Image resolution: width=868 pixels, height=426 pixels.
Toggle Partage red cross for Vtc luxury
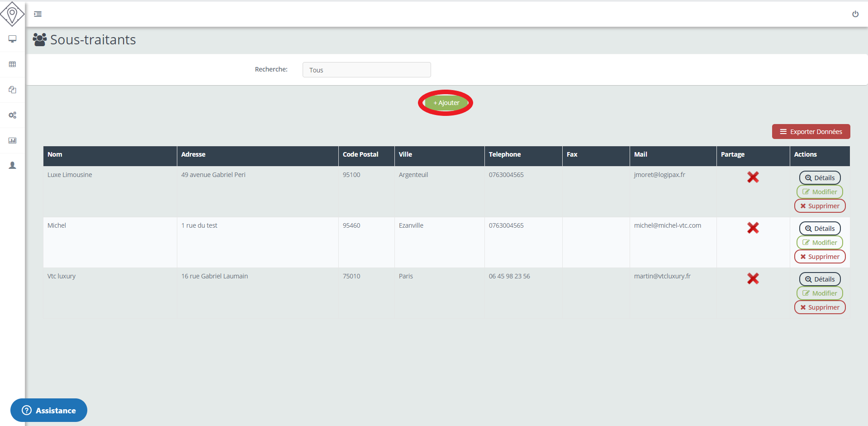(753, 278)
